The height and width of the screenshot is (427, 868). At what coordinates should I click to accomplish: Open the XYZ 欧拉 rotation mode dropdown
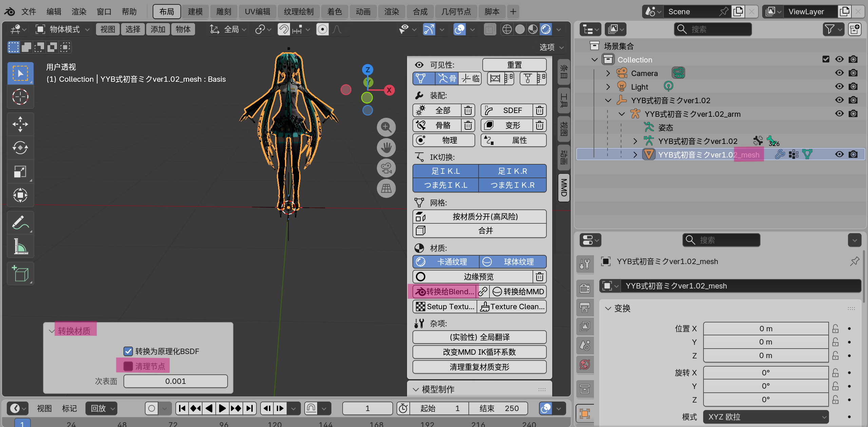pos(766,417)
